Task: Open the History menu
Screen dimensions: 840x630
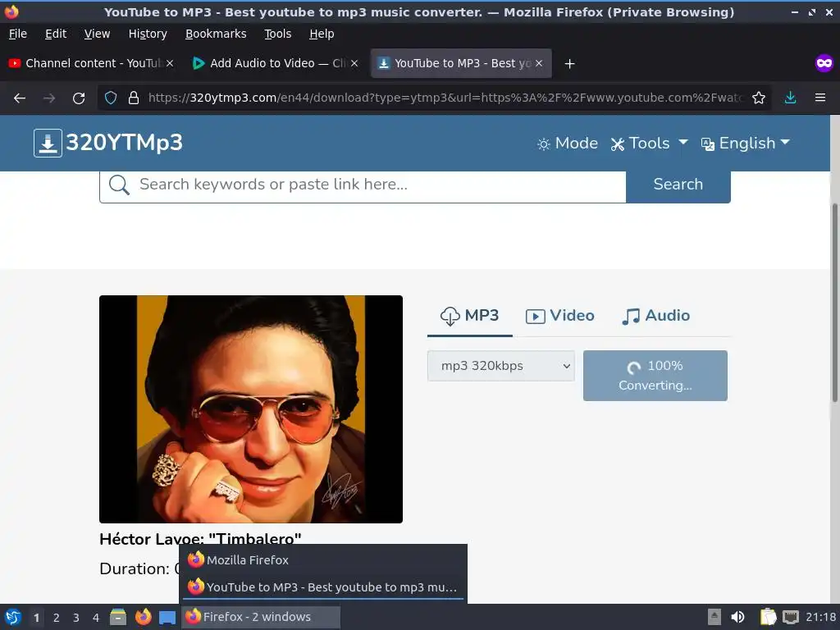Action: pos(148,34)
